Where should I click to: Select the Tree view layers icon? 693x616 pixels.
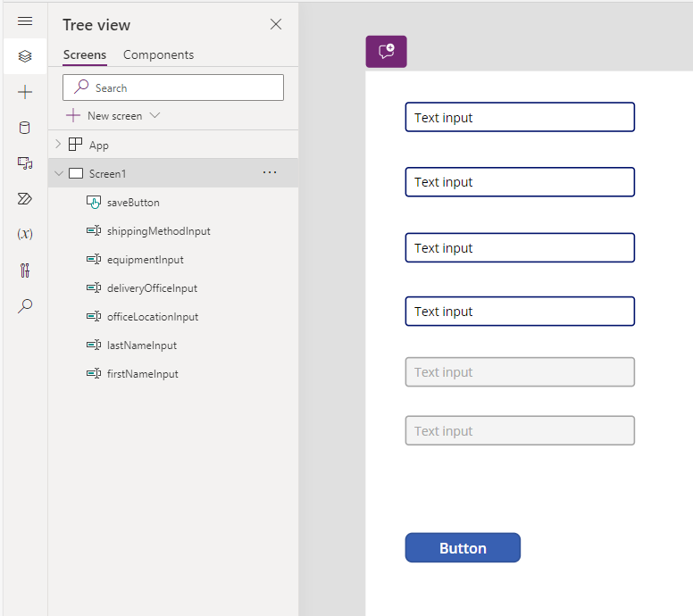(x=25, y=56)
